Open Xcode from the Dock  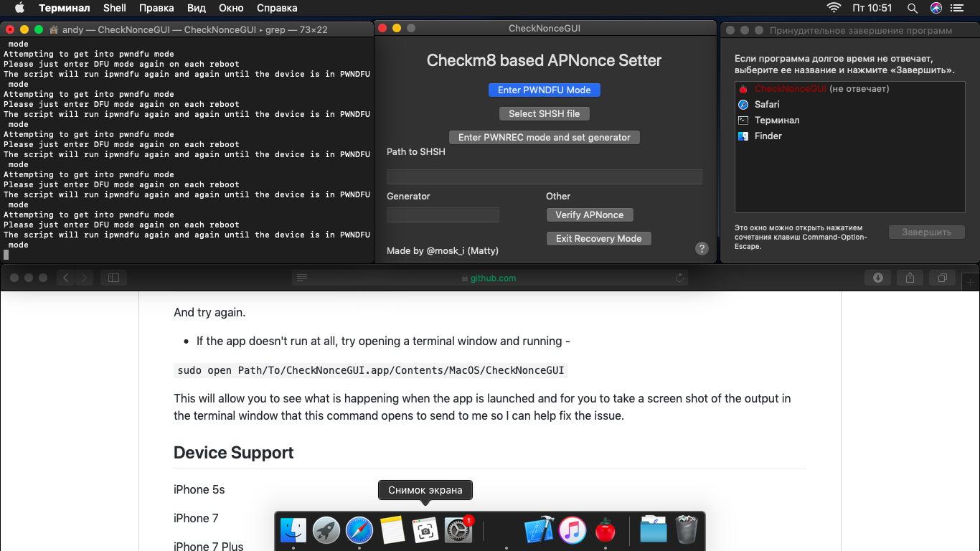(x=539, y=530)
